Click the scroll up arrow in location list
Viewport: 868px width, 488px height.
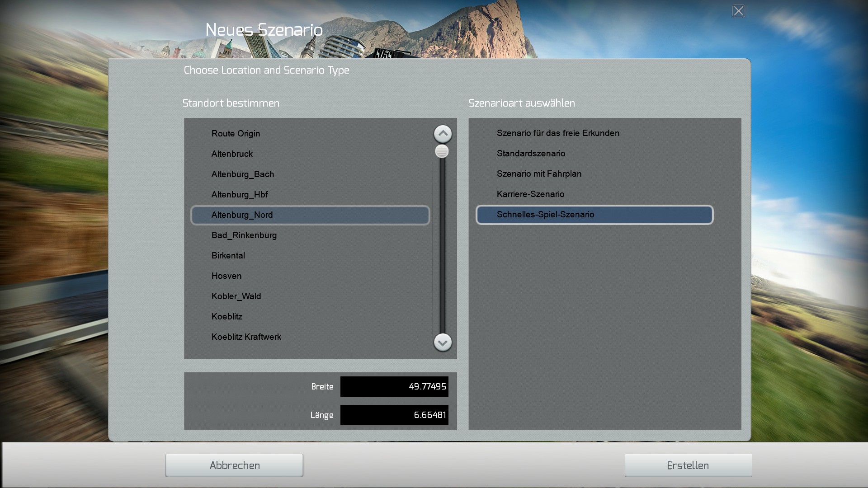click(x=443, y=134)
